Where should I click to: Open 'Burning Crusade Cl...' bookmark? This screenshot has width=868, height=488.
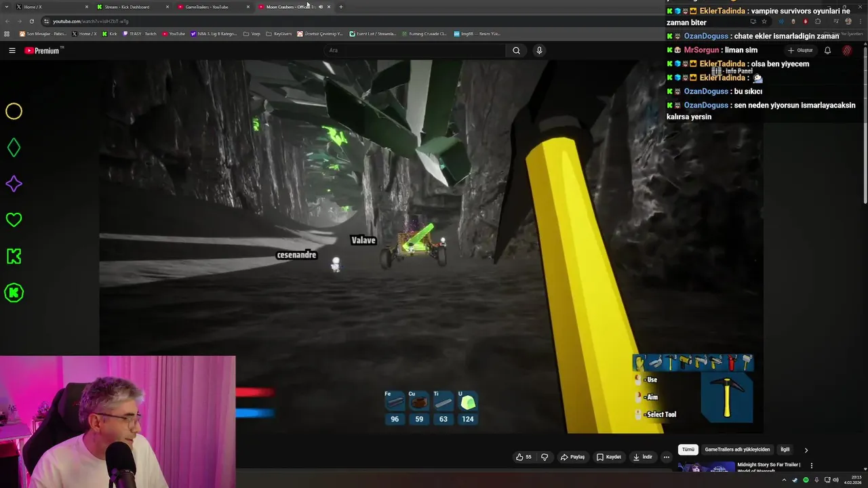click(x=424, y=34)
